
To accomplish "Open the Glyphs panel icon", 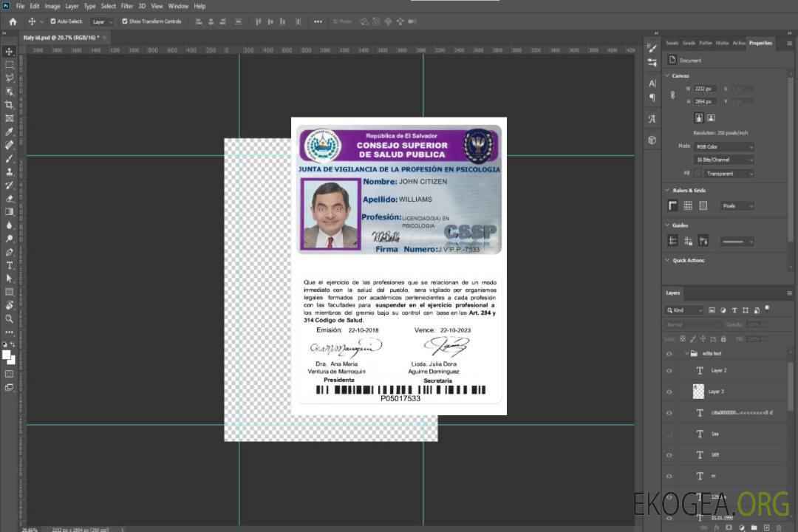I will [x=652, y=119].
